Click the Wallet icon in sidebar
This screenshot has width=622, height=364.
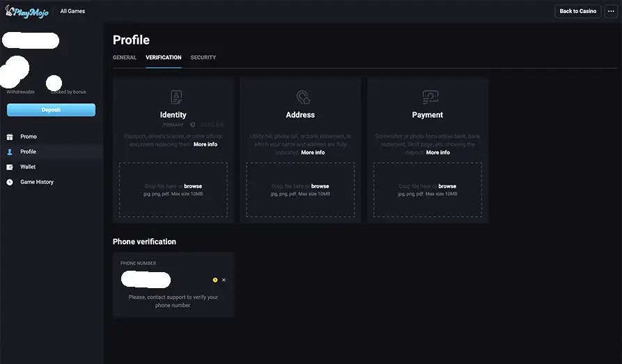click(10, 167)
